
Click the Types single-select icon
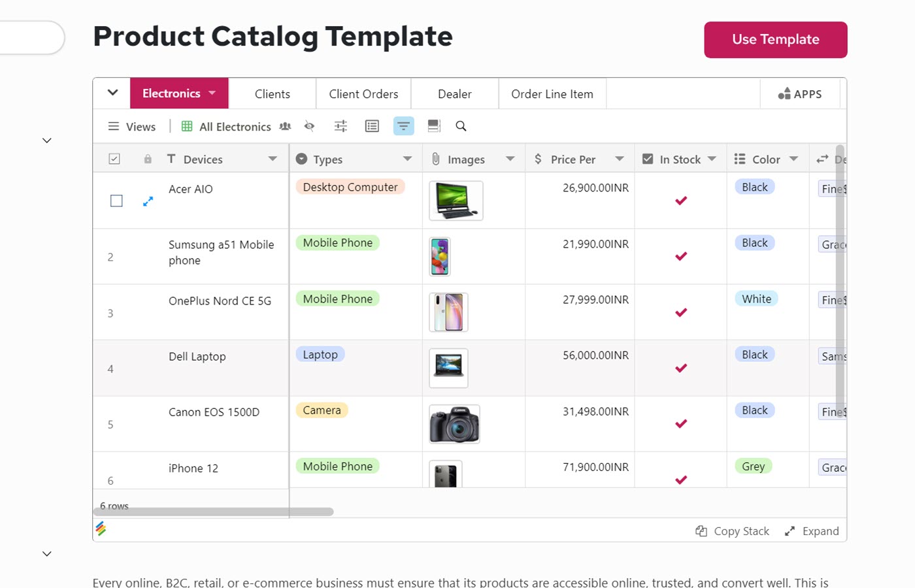tap(301, 159)
